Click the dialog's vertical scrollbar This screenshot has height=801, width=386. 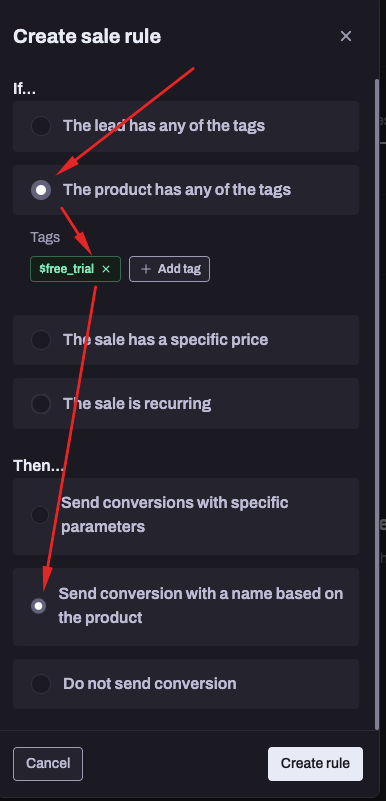(x=377, y=404)
